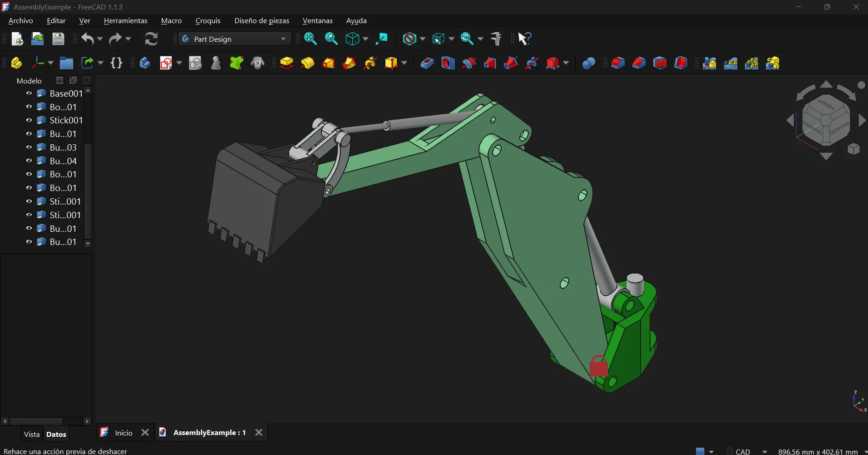Open the Diseño de piezas menu

261,21
